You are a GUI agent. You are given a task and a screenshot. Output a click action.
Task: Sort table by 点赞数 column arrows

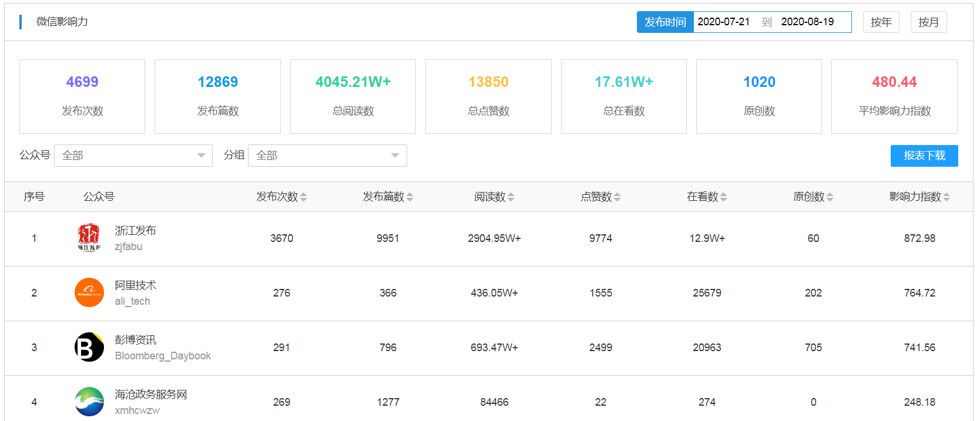tap(617, 197)
